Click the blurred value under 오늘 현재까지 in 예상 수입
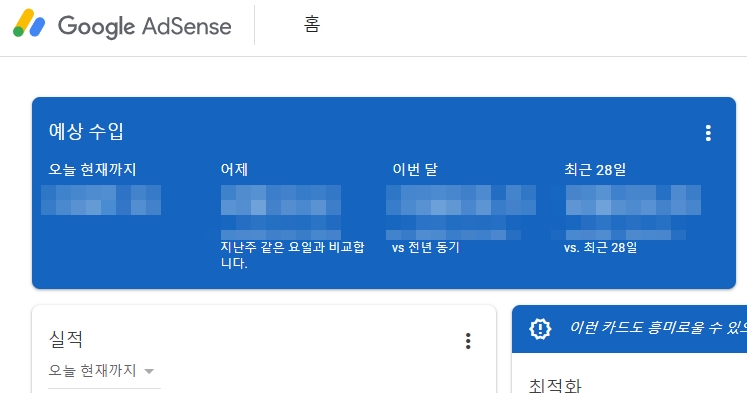The width and height of the screenshot is (747, 393). (x=101, y=200)
